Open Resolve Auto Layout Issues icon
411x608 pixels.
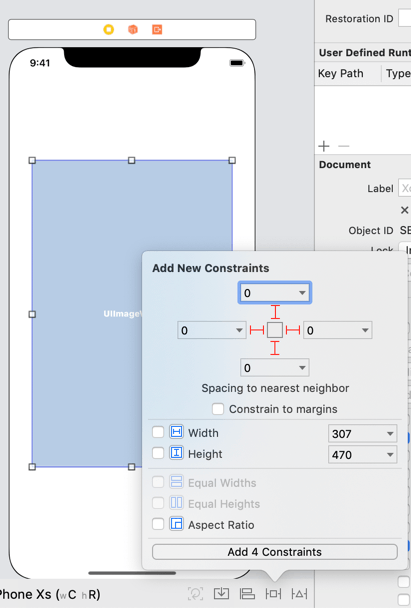299,594
